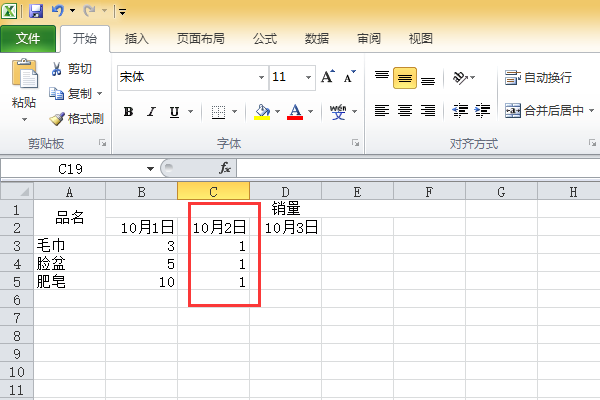
Task: Expand the font name 宋体 dropdown
Action: [x=261, y=77]
